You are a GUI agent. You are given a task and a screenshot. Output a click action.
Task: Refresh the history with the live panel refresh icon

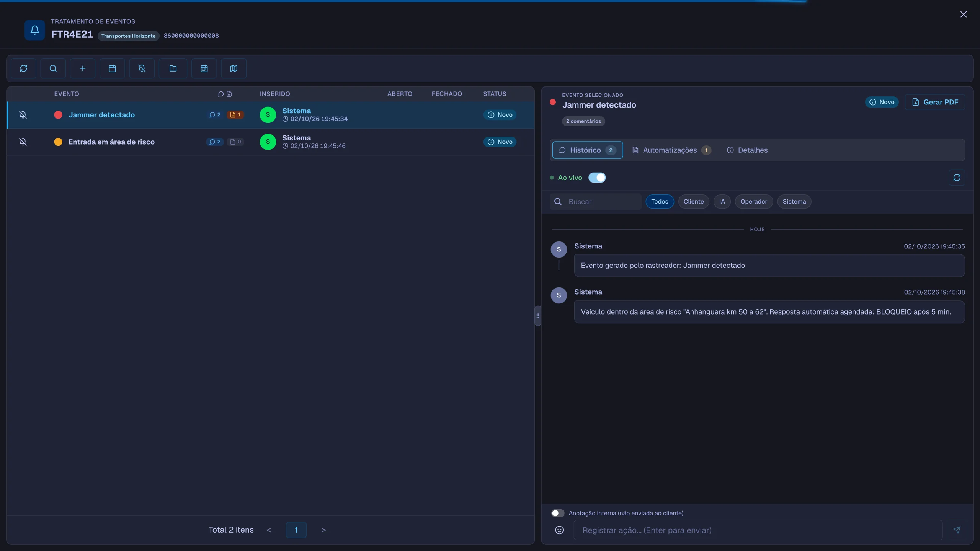click(957, 178)
